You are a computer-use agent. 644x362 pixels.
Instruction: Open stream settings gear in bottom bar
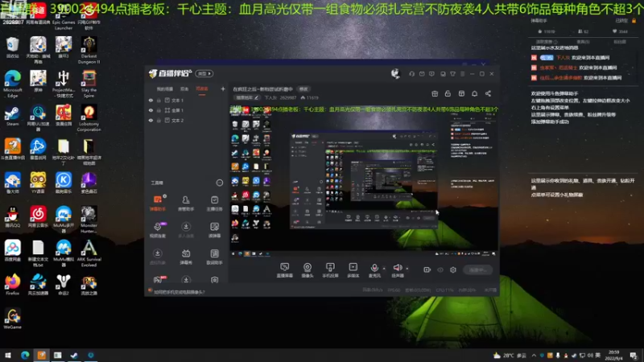point(453,269)
